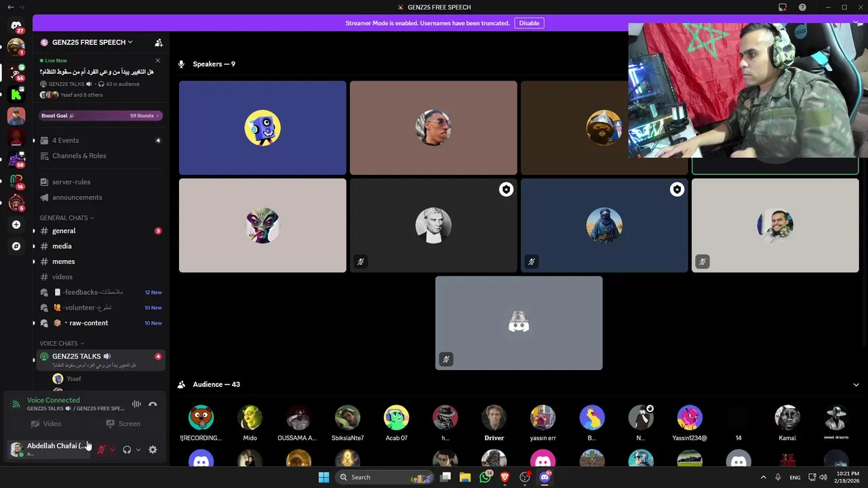Toggle headphones deafen in user panel

click(127, 449)
